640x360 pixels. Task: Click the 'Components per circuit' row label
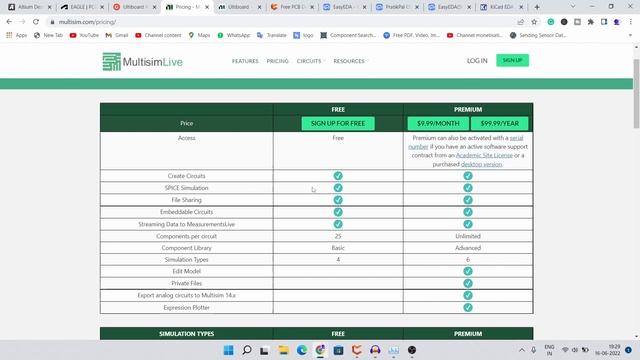click(x=187, y=236)
